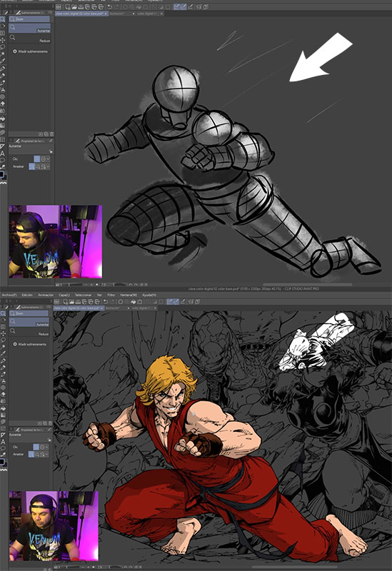
Task: Click the Save icon in lower window toolbar
Action: click(x=78, y=301)
